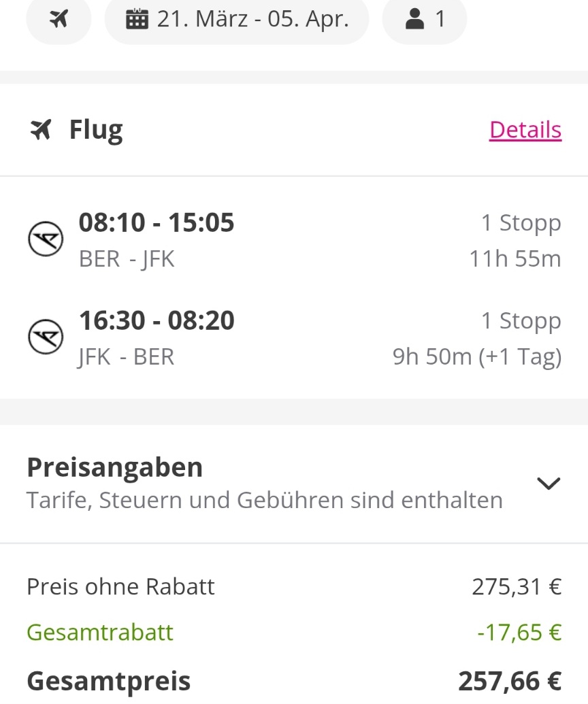Click the person icon beside passenger count
Viewport: 588px width, 704px height.
coord(414,19)
